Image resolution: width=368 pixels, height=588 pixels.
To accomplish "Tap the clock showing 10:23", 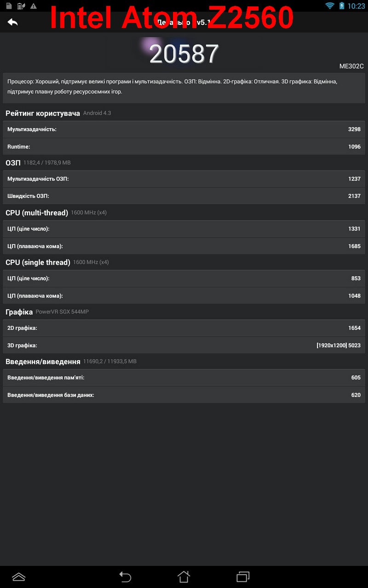I will (356, 6).
